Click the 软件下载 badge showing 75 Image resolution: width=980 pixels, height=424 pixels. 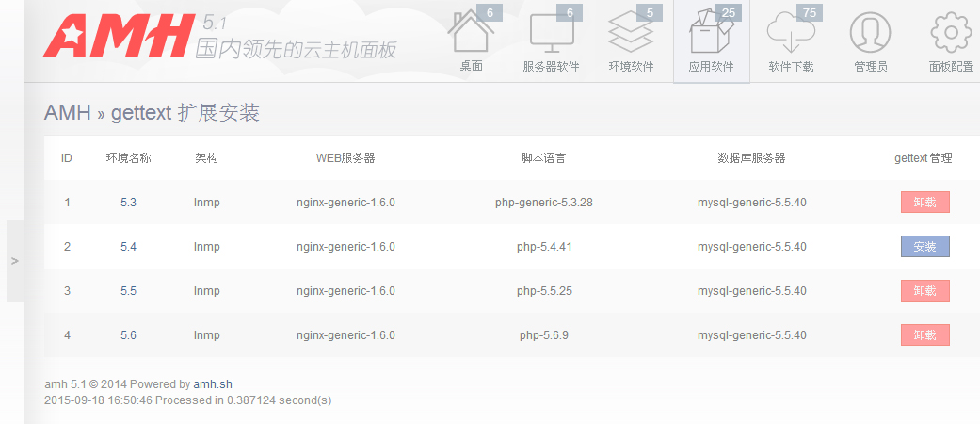808,12
